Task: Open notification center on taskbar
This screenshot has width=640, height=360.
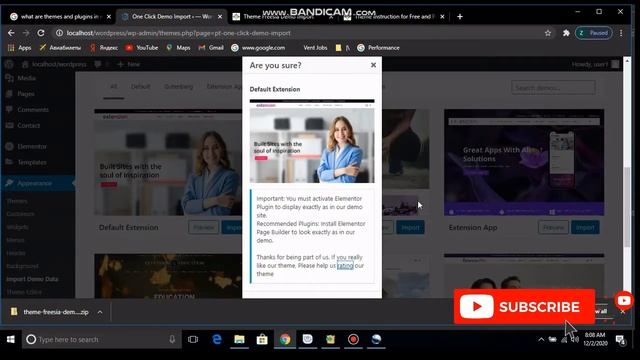Action: click(620, 340)
